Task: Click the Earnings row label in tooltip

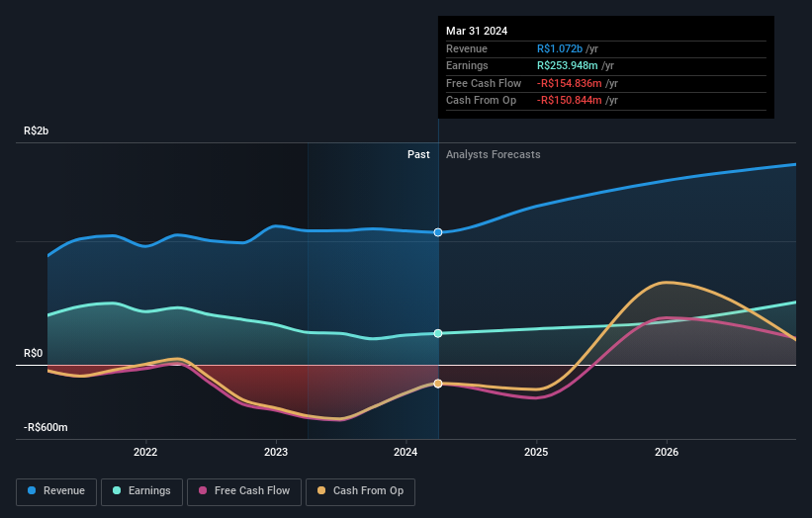Action: [467, 65]
